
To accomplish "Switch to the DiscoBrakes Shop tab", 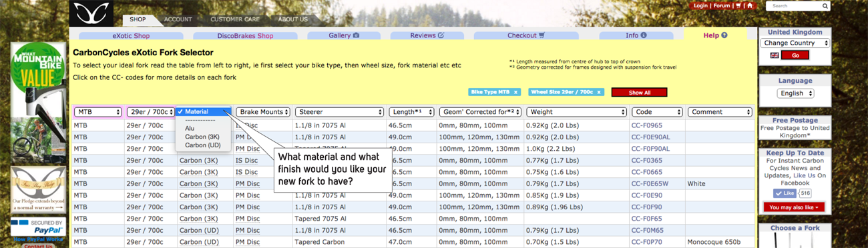I will (245, 35).
